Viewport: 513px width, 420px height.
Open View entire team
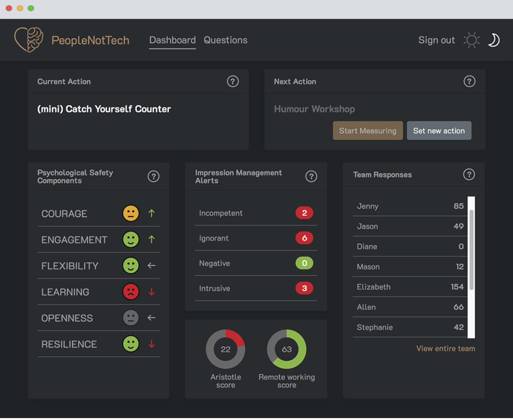click(445, 348)
